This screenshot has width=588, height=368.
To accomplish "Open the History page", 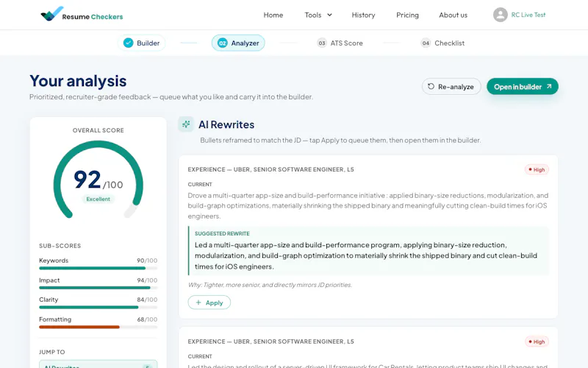I will [363, 15].
